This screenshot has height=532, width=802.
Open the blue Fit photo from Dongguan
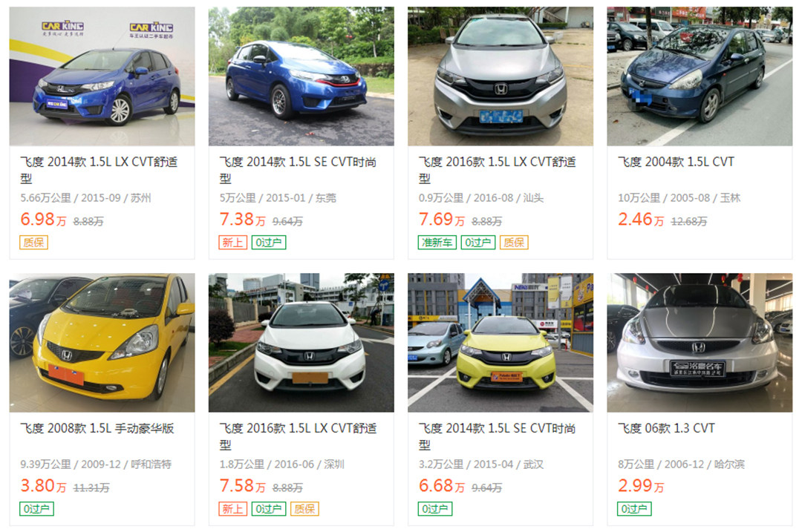pyautogui.click(x=301, y=76)
